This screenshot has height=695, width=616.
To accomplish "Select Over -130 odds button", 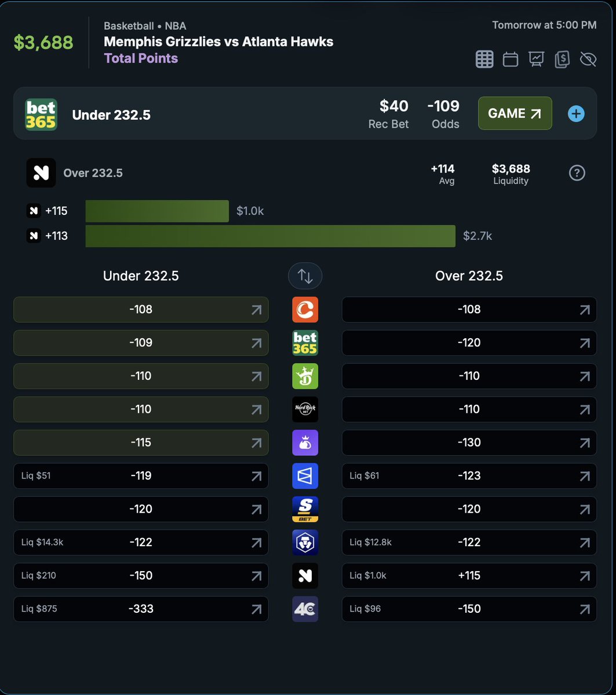I will pyautogui.click(x=469, y=443).
